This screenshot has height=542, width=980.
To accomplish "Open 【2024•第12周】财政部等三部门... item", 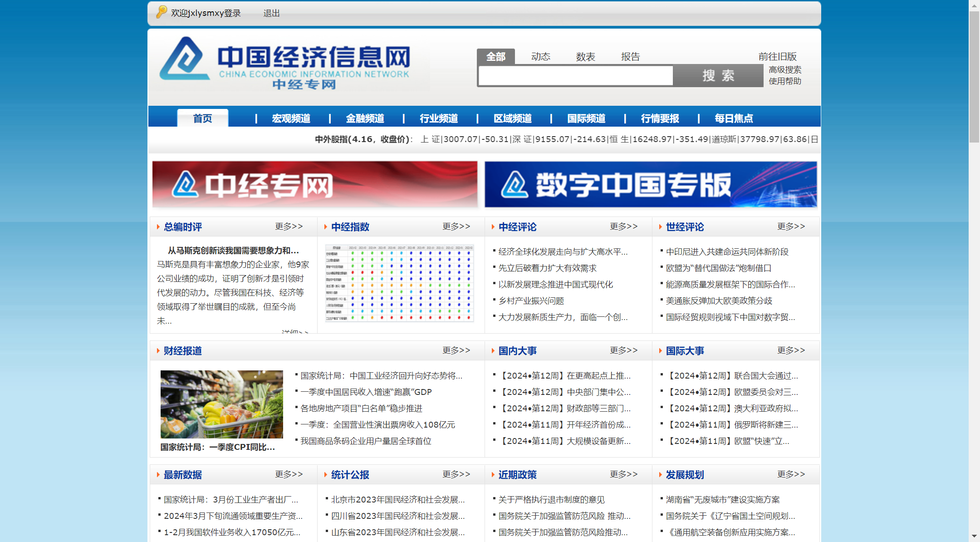I will click(x=564, y=408).
